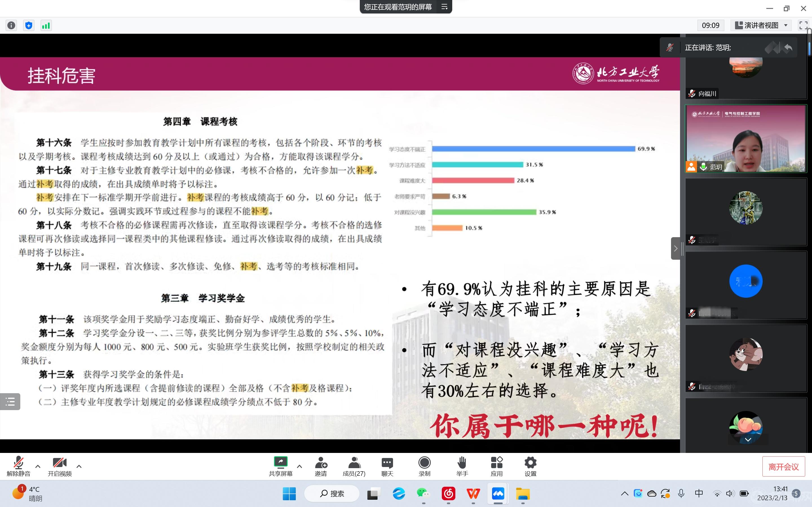Open microphone options via the chevron

coord(38,466)
